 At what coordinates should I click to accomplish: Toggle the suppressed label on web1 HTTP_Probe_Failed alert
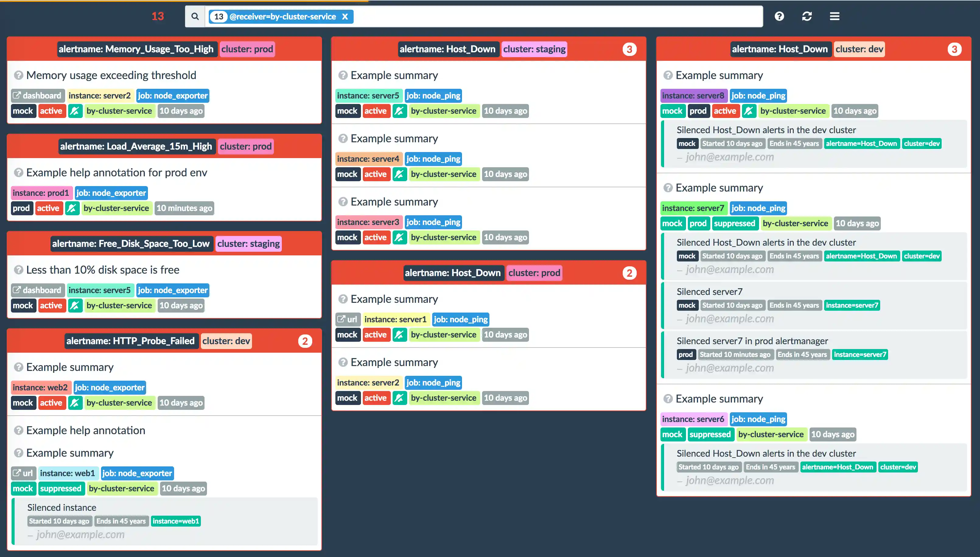click(x=61, y=488)
